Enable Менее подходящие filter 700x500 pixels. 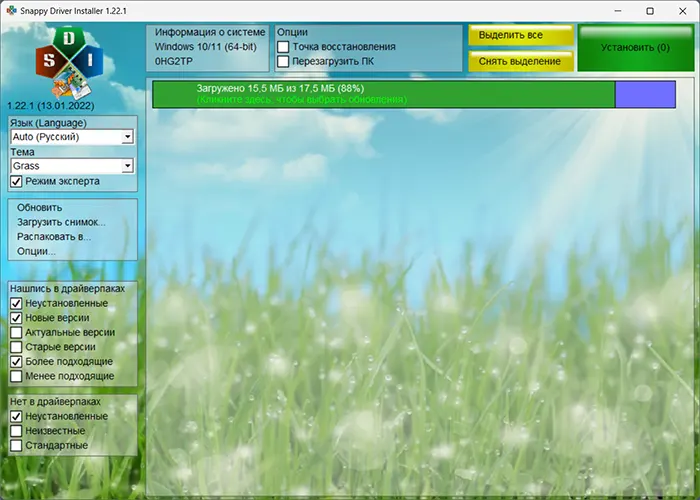click(16, 376)
